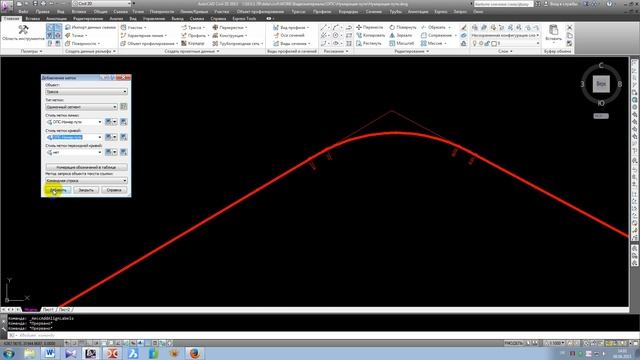Click Трубопроводная сеть tool

click(x=238, y=43)
